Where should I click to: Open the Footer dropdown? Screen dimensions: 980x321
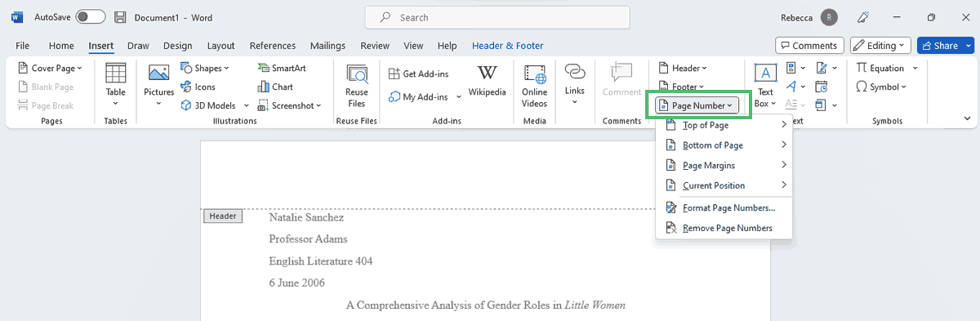click(681, 87)
